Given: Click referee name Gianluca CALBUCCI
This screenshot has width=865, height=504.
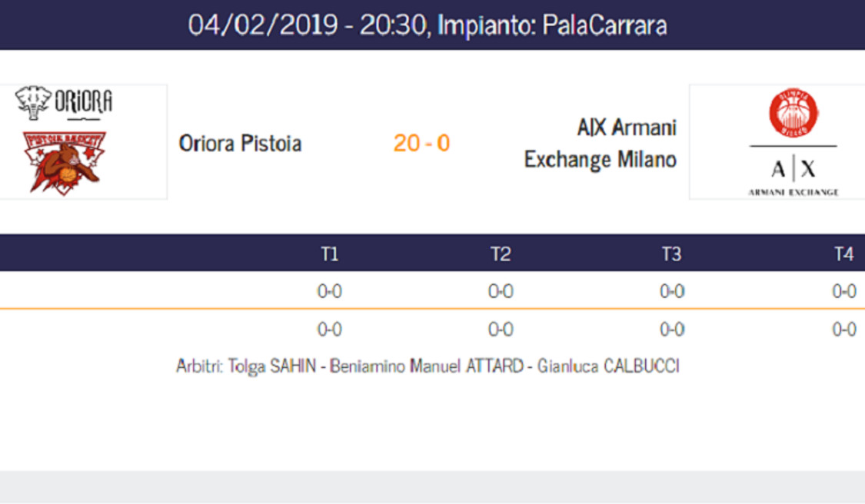Looking at the screenshot, I should (x=608, y=366).
